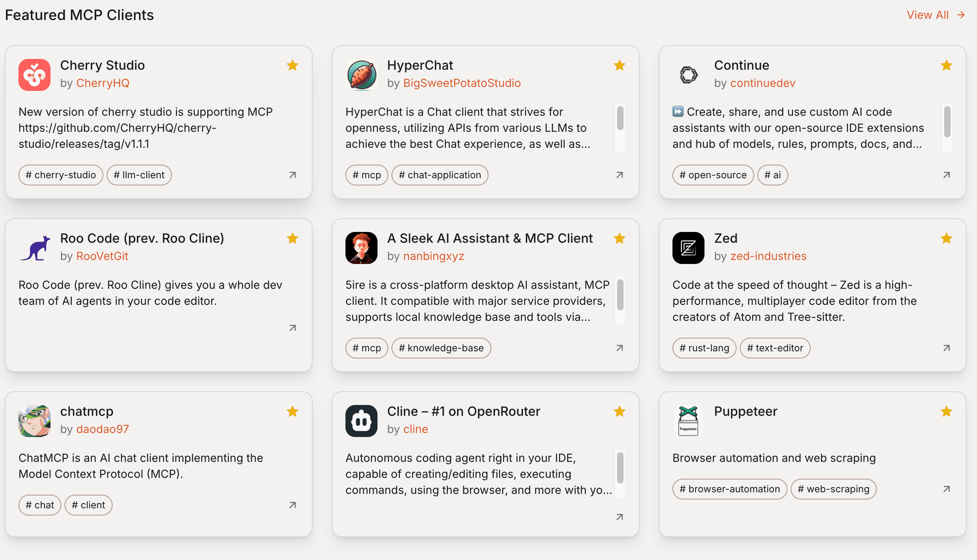Image resolution: width=977 pixels, height=560 pixels.
Task: Select the browser-automation tag
Action: coord(730,489)
